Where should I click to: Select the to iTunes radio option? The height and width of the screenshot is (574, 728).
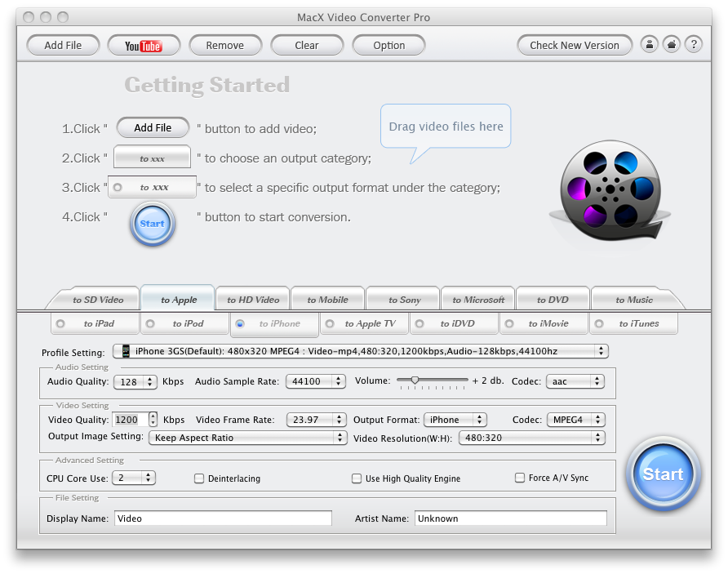click(599, 323)
